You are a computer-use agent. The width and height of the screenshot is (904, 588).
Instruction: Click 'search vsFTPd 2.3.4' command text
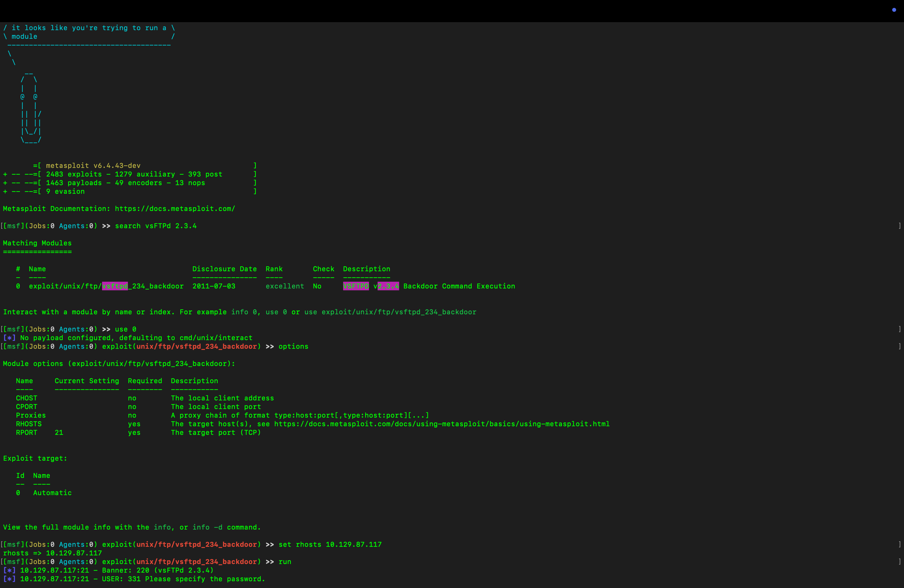pos(156,226)
